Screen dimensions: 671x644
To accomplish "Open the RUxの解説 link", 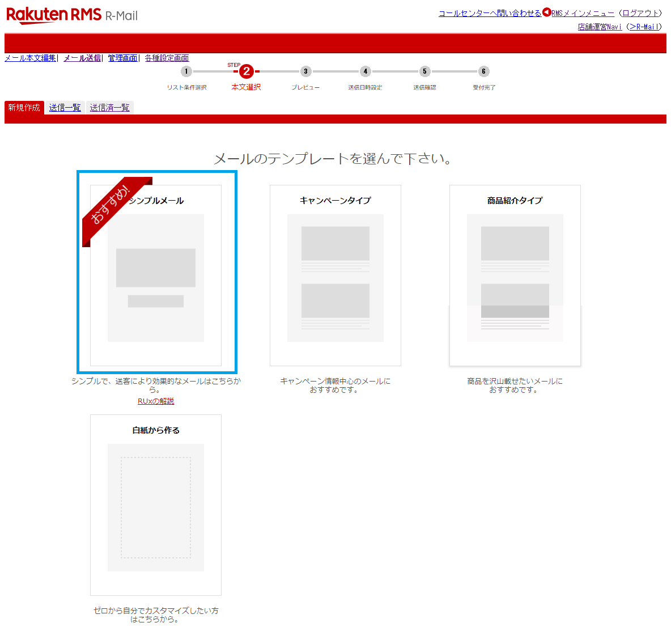I will tap(156, 401).
